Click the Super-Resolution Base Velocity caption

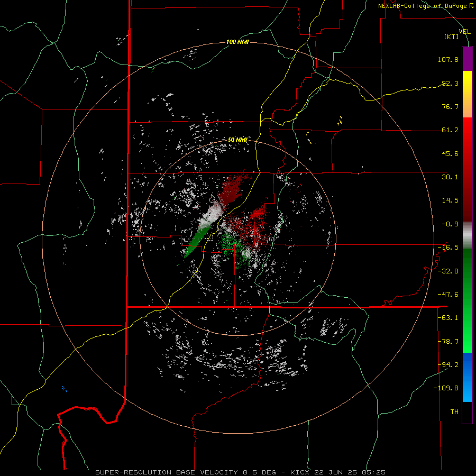tap(241, 472)
